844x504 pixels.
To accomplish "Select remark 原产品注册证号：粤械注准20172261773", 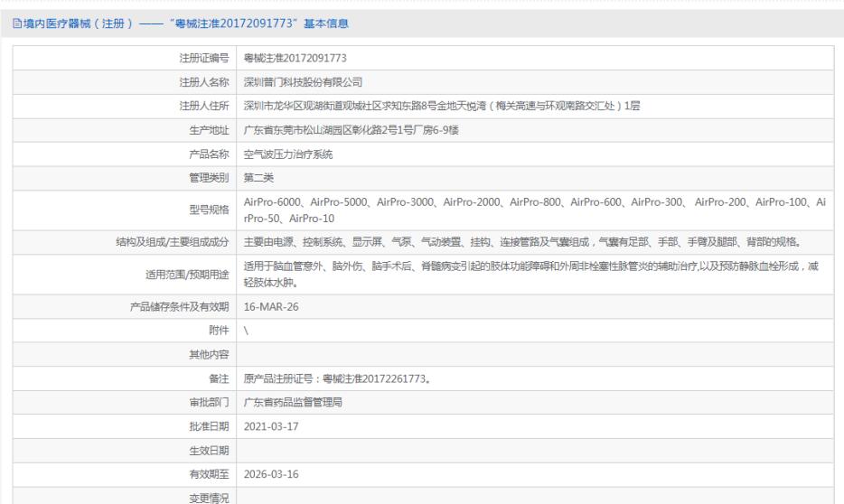I will (337, 378).
